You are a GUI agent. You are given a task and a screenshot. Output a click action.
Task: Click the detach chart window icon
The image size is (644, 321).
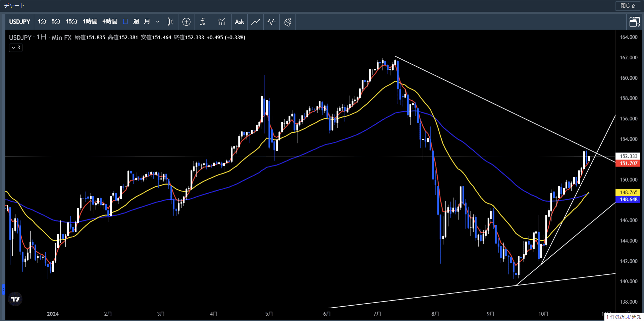[x=634, y=22]
